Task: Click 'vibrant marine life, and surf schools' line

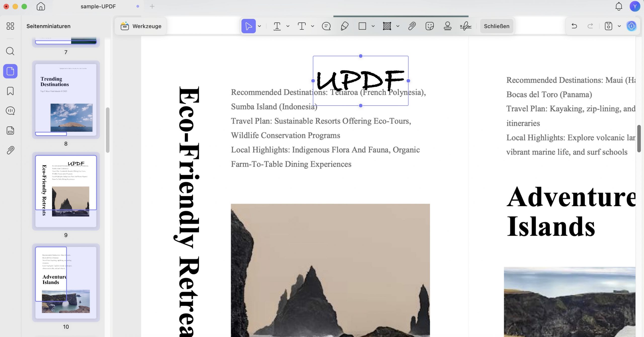Action: click(567, 152)
